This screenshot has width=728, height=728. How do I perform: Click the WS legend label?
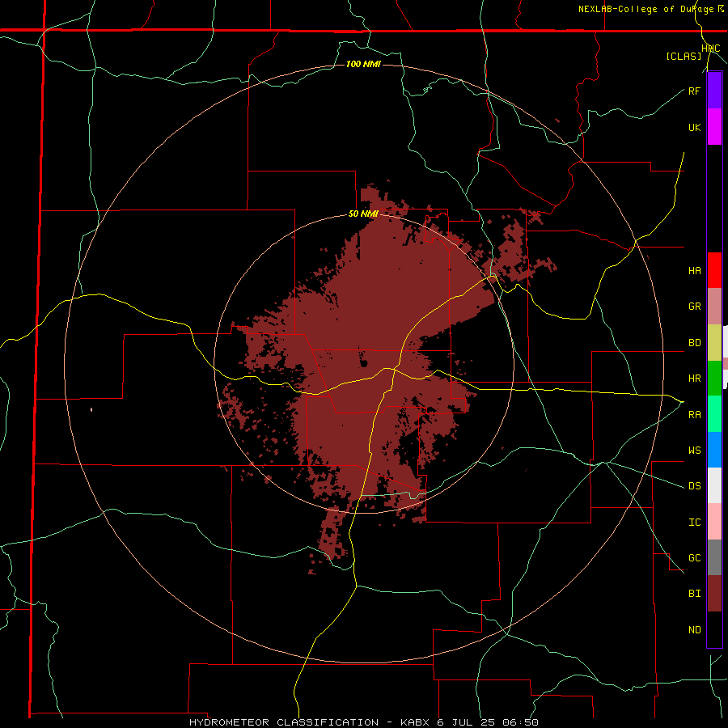694,451
